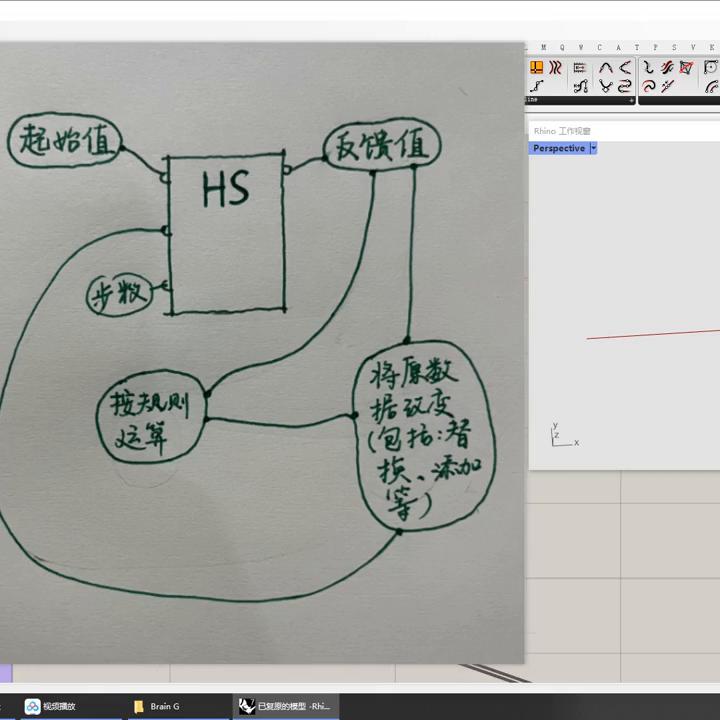Click the xyz axis indicator in viewport
This screenshot has width=720, height=720.
tap(564, 434)
